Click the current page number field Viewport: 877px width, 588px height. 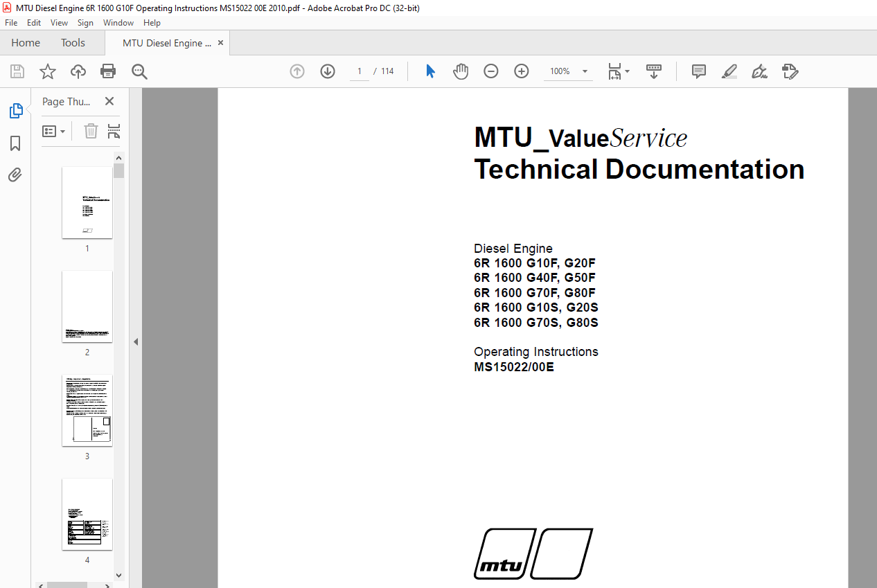point(360,71)
